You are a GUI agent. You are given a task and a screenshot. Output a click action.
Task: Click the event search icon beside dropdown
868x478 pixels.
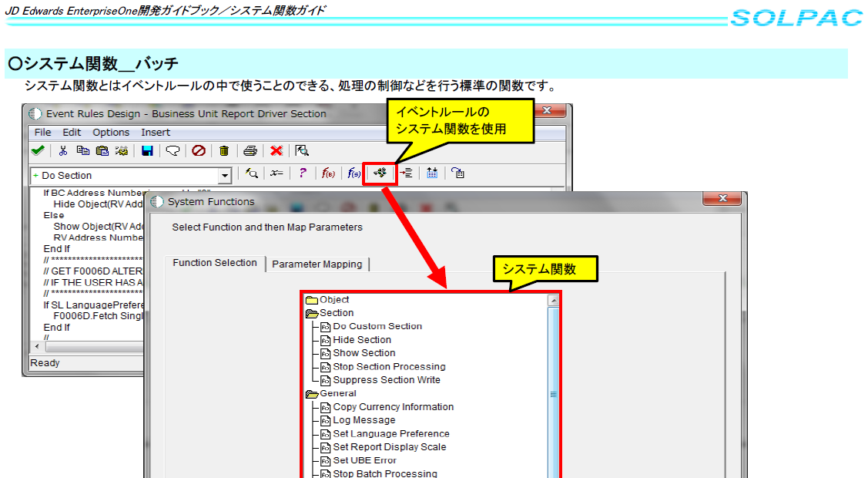pyautogui.click(x=252, y=173)
